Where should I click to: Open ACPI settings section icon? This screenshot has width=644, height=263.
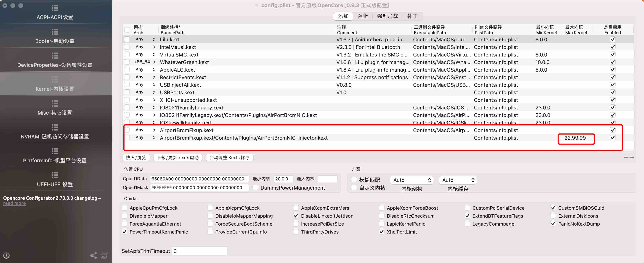click(x=55, y=8)
